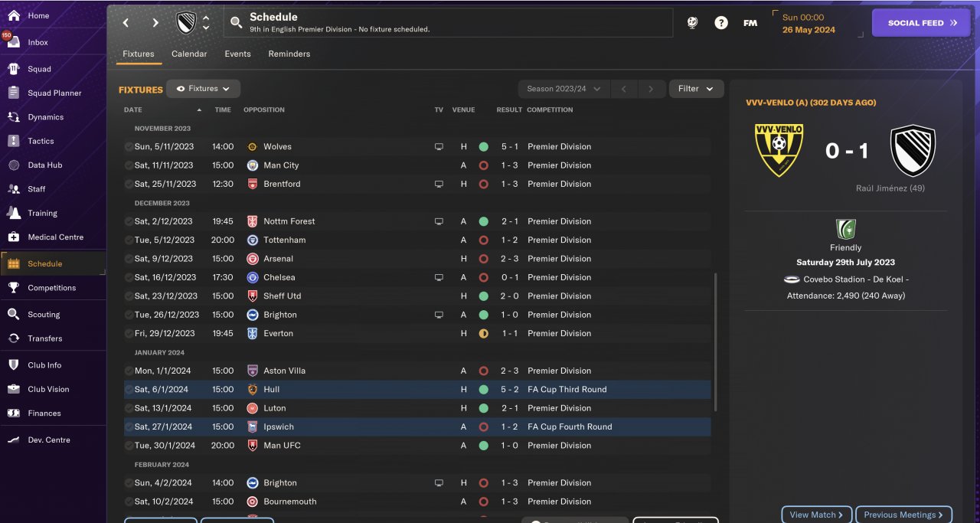This screenshot has height=523, width=980.
Task: Go to the Tactics screen
Action: (41, 141)
